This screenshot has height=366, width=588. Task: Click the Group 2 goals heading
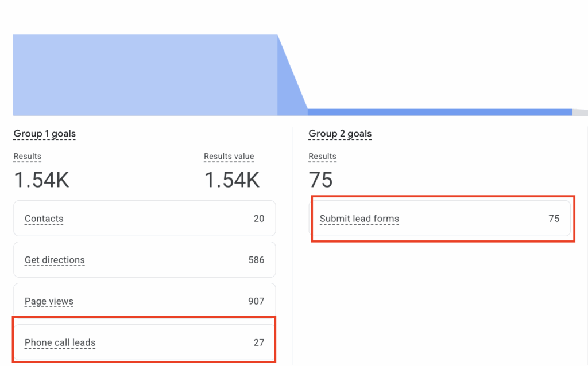point(340,134)
